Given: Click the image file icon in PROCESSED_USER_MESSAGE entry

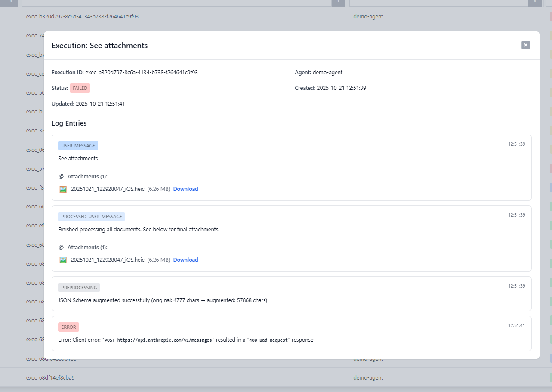Looking at the screenshot, I should click(63, 260).
